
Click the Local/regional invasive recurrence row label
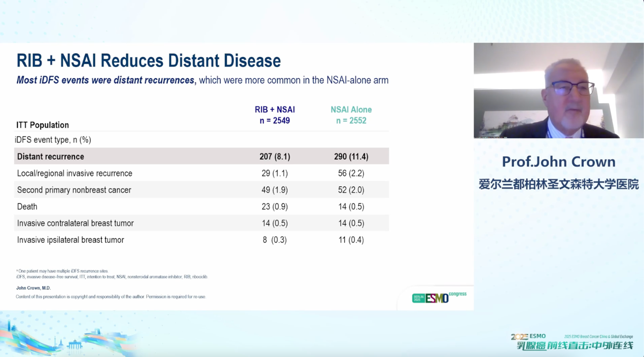pos(75,173)
